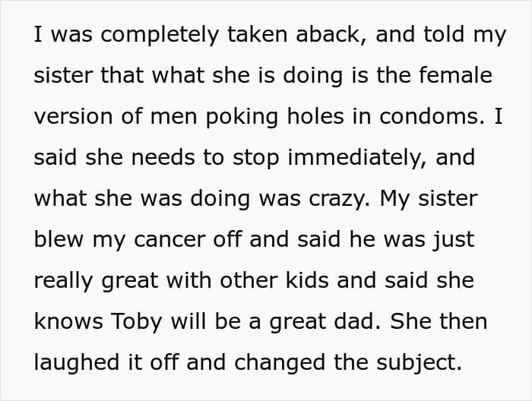Click the name "Toby" in the text
Viewport: 532px width, 401px height.
[x=136, y=322]
